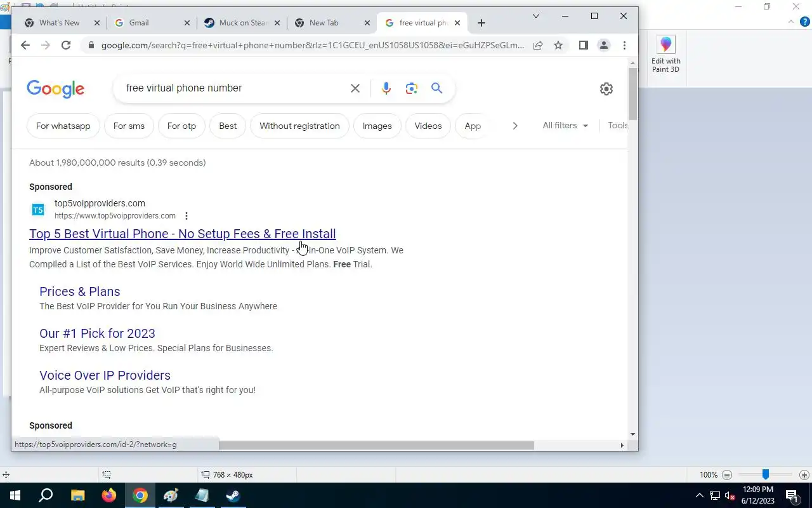Select Without registration filter chip
Screen dimensions: 812x508
(299, 126)
